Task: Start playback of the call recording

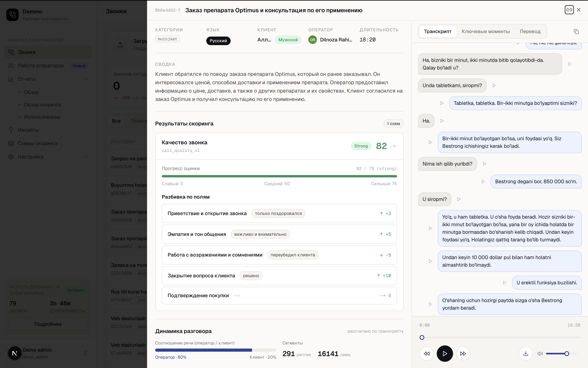Action: coord(445,354)
